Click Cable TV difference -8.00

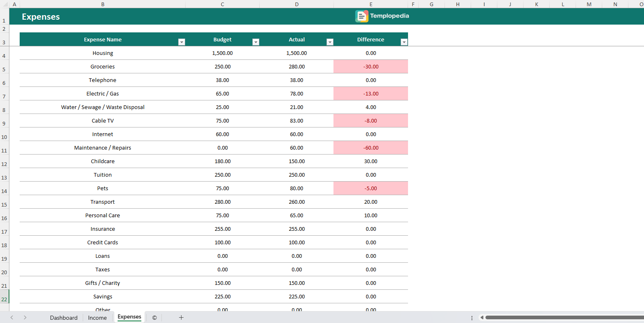pyautogui.click(x=371, y=121)
